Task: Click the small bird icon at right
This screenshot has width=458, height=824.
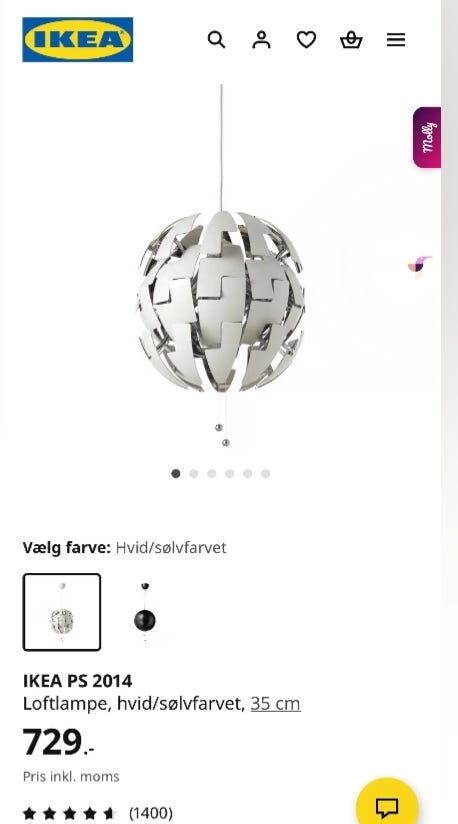Action: (419, 264)
